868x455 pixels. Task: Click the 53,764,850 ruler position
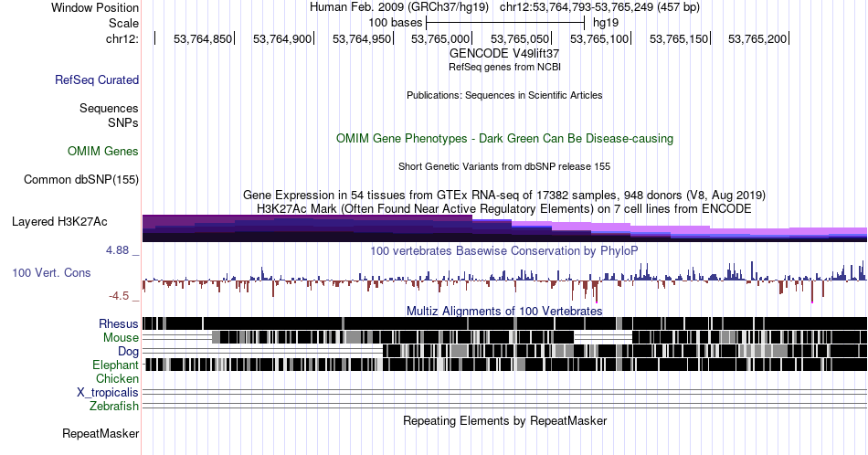(203, 38)
